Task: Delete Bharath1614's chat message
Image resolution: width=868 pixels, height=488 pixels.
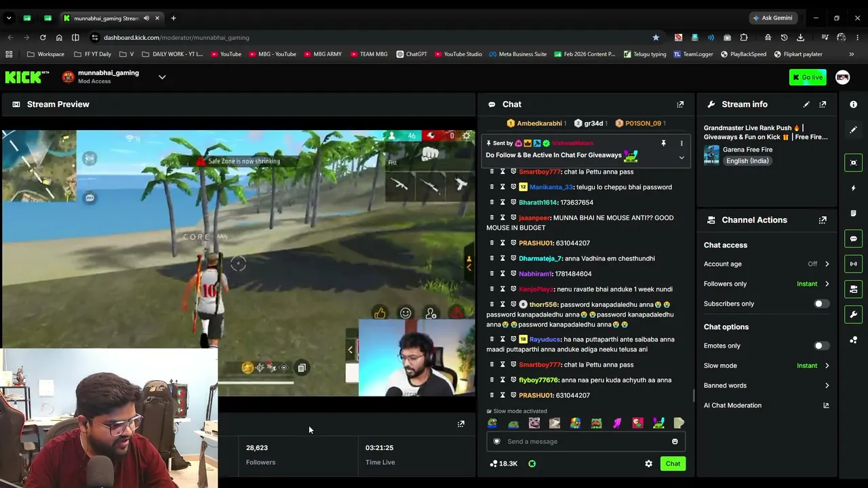Action: 491,203
